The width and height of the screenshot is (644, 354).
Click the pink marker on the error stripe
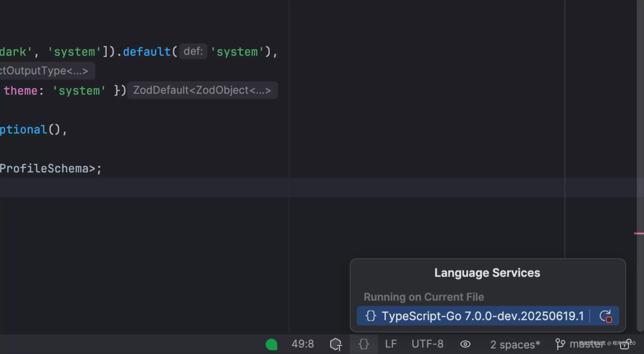coord(639,233)
